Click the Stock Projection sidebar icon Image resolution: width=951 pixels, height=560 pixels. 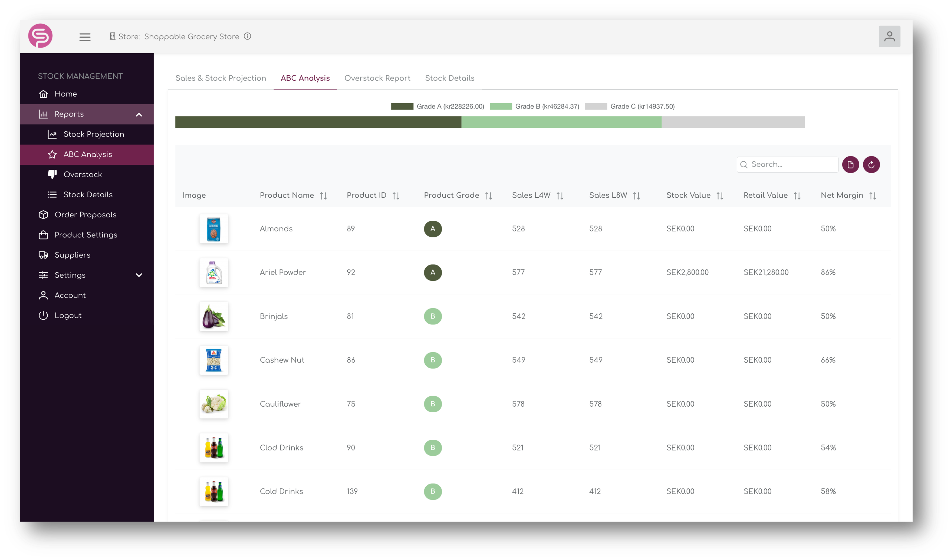coord(52,134)
